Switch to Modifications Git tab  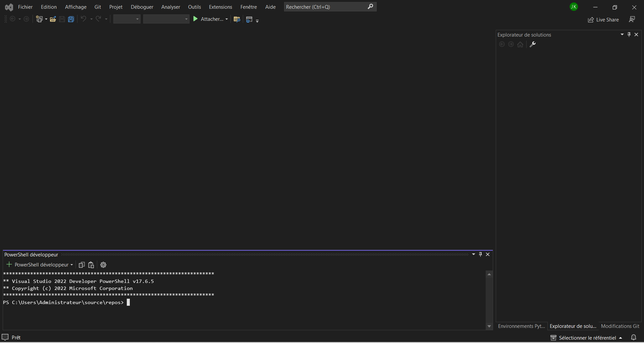click(x=620, y=326)
